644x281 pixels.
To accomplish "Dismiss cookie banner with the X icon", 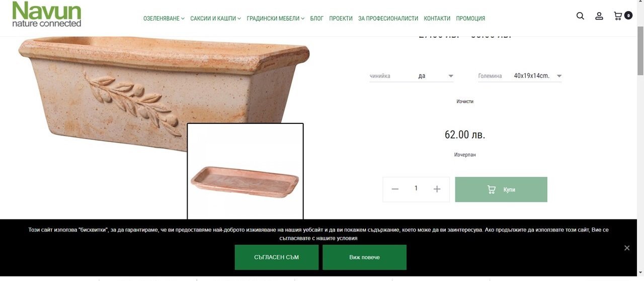I will tap(627, 248).
